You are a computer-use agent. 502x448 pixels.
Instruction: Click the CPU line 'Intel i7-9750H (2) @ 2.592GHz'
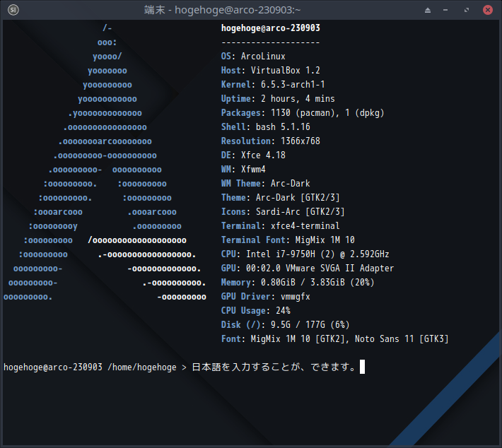(317, 254)
